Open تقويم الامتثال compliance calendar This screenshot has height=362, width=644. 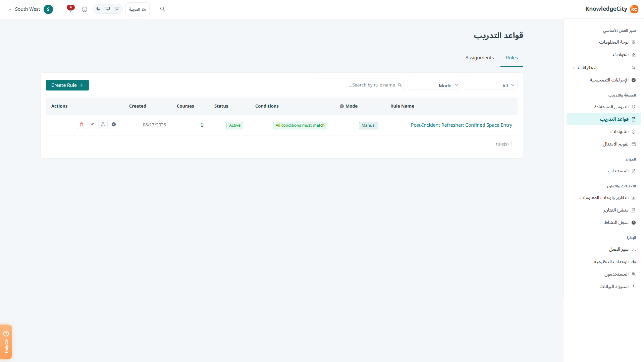[x=604, y=144]
